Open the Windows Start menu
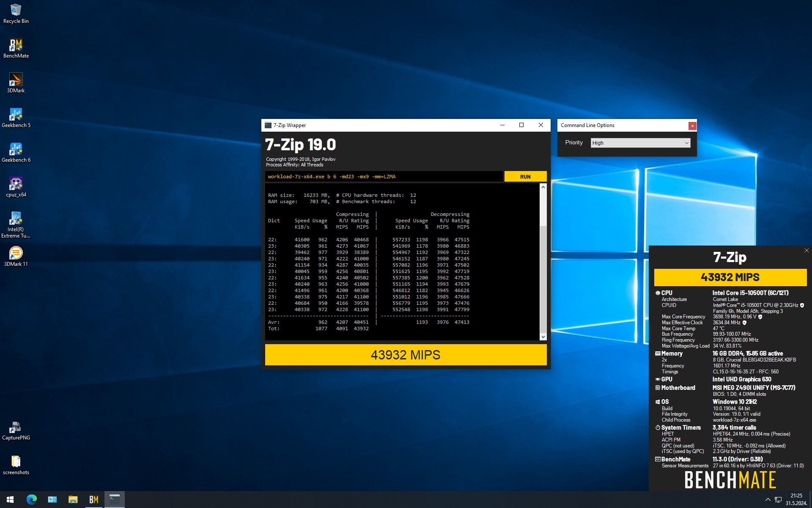The image size is (812, 508). click(x=10, y=500)
